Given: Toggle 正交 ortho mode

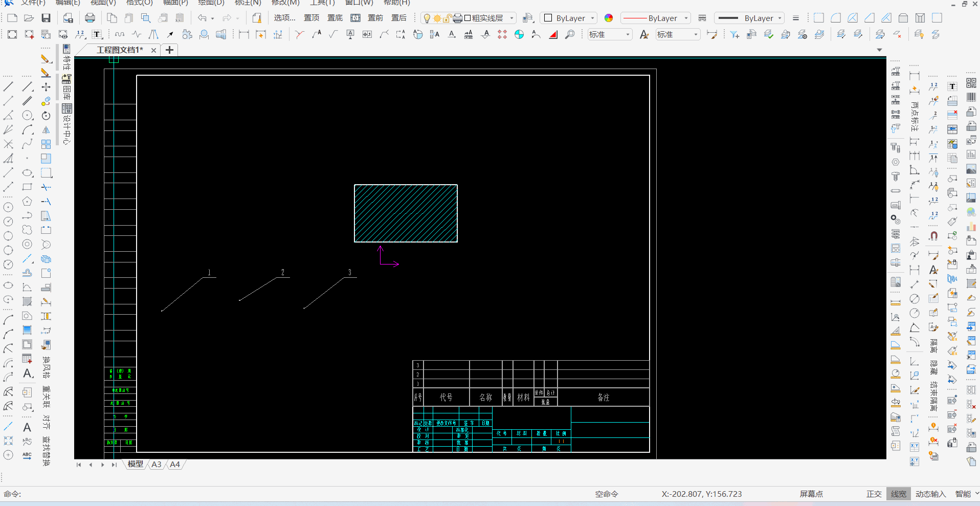Looking at the screenshot, I should click(x=874, y=494).
